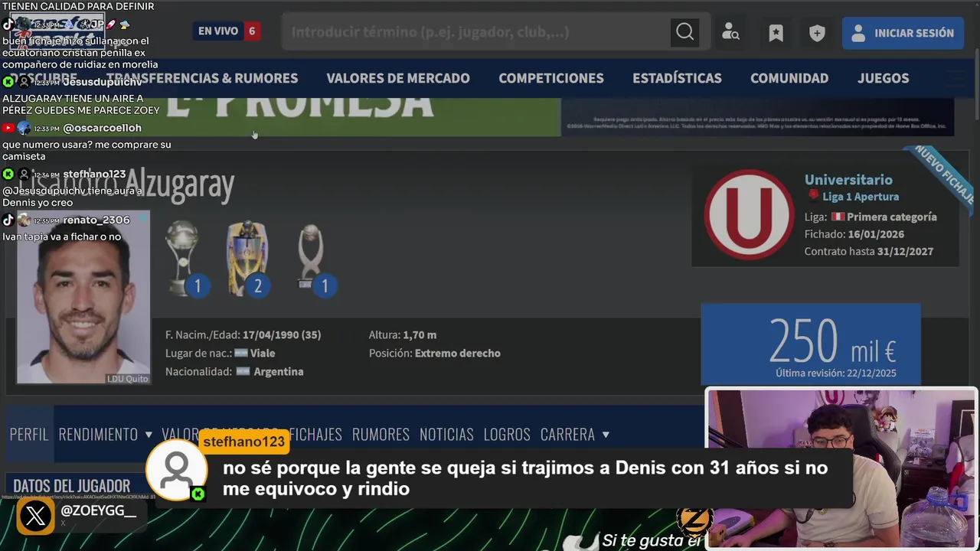Viewport: 980px width, 551px height.
Task: Click the stefhano123 comment avatar icon
Action: pyautogui.click(x=176, y=470)
